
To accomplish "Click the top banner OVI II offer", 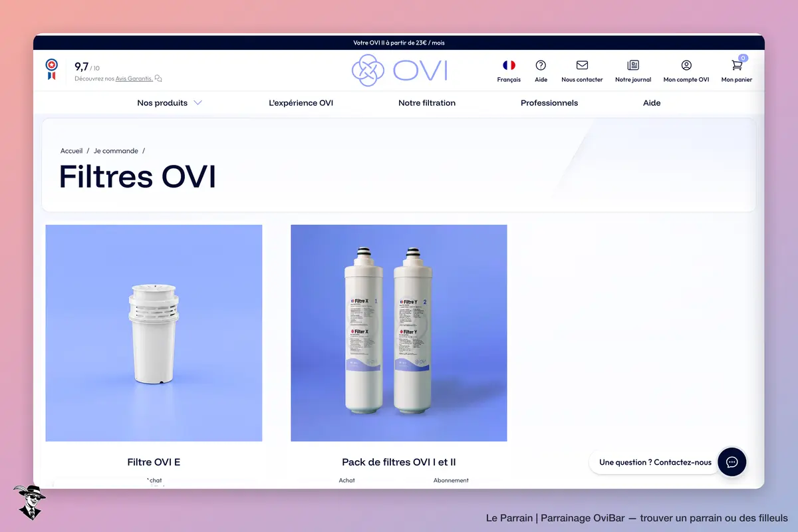I will click(399, 43).
